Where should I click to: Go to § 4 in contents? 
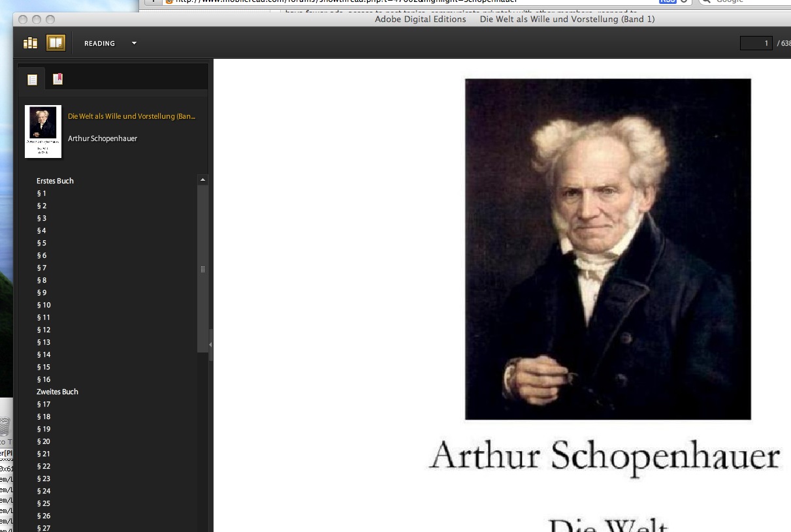pyautogui.click(x=42, y=230)
